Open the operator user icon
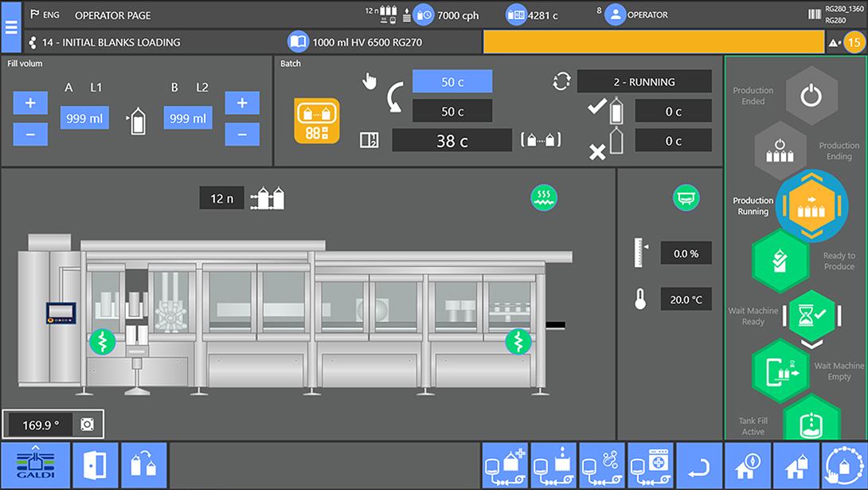 615,14
